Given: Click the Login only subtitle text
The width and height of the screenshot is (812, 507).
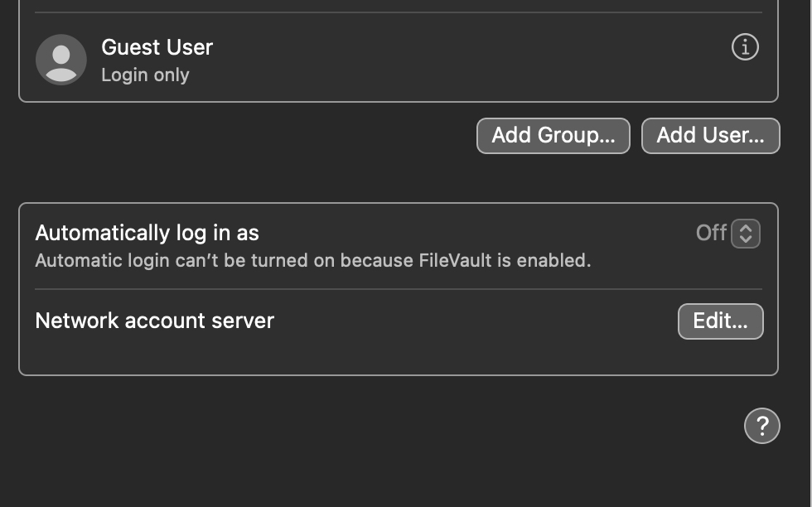Looking at the screenshot, I should point(145,75).
